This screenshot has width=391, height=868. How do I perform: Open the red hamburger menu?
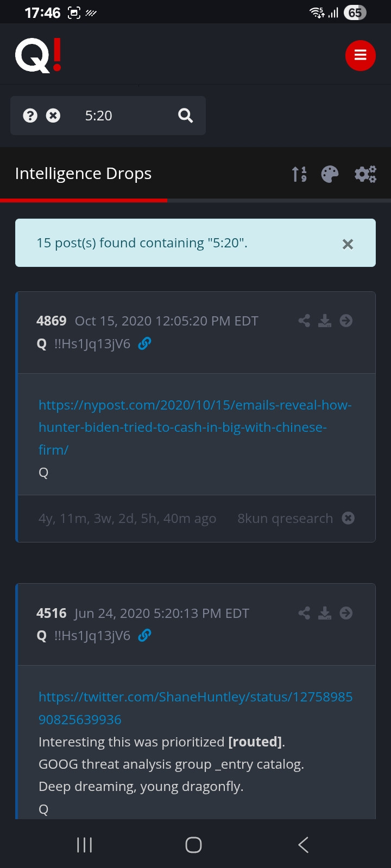(361, 55)
